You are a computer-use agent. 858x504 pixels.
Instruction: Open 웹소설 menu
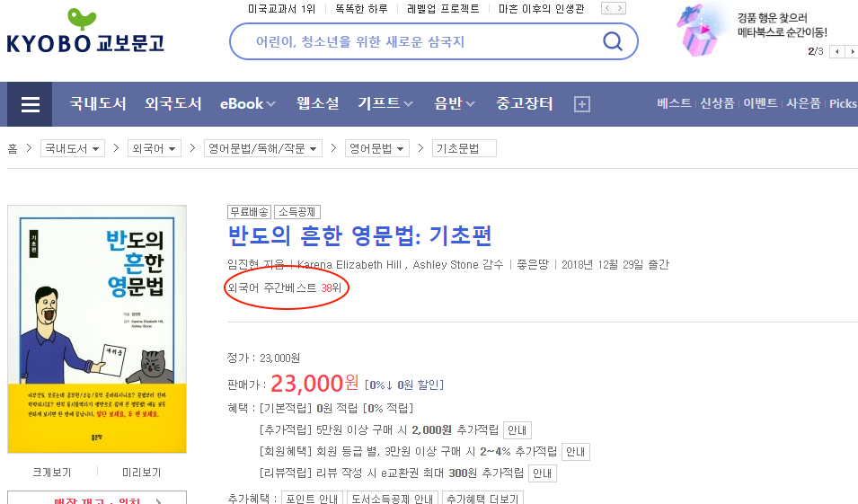[x=317, y=103]
